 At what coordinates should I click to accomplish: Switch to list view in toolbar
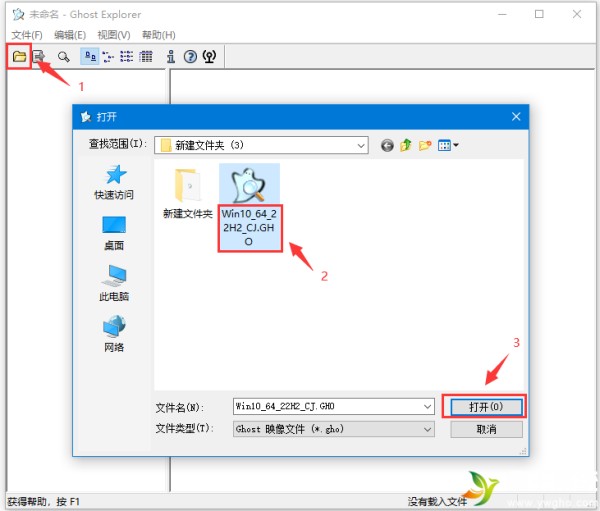point(127,57)
